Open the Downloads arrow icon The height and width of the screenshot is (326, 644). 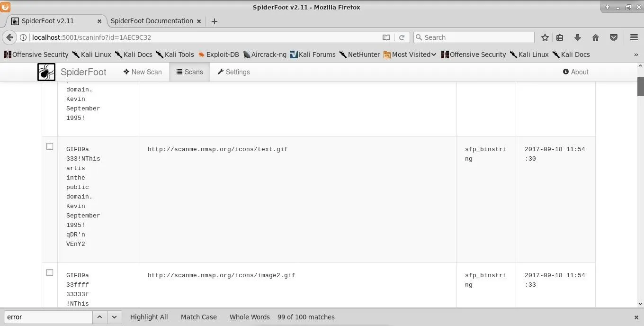(x=578, y=37)
